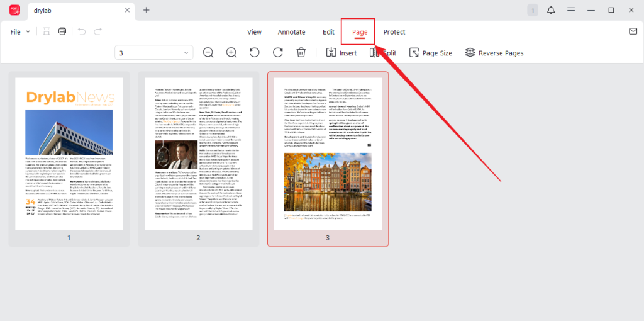
Task: Print the document
Action: coord(62,31)
